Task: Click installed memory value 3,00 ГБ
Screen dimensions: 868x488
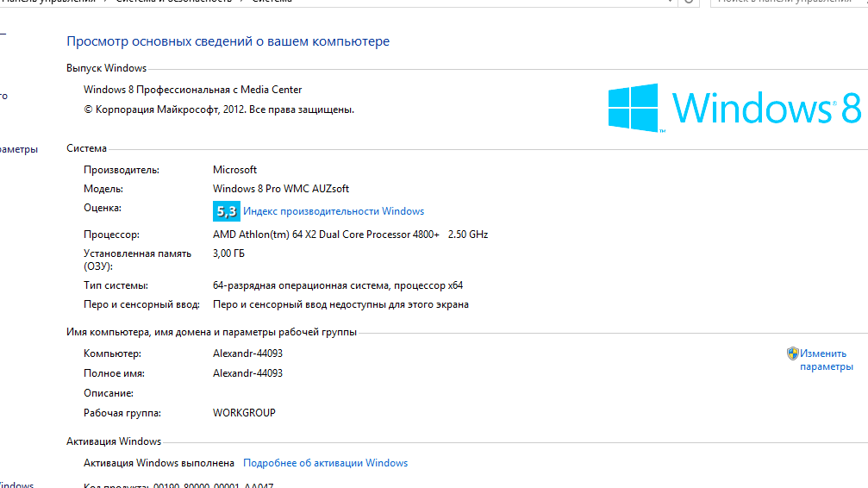Action: coord(228,253)
